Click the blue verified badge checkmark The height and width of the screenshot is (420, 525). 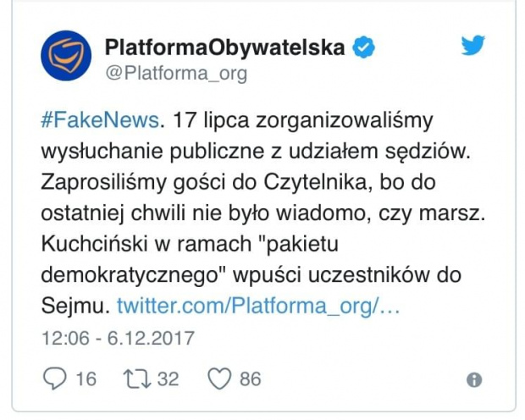(365, 47)
